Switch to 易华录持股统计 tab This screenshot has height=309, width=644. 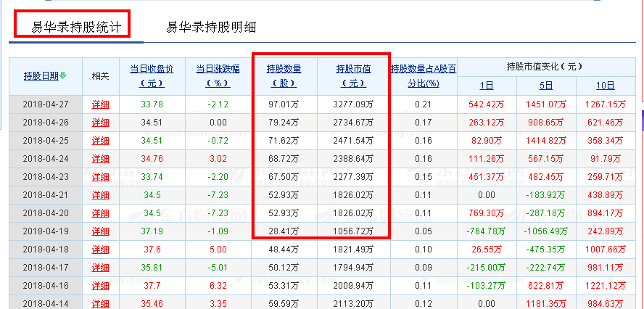click(76, 28)
